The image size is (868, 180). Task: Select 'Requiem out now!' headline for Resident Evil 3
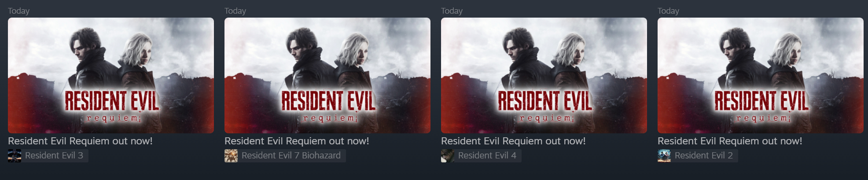point(80,141)
